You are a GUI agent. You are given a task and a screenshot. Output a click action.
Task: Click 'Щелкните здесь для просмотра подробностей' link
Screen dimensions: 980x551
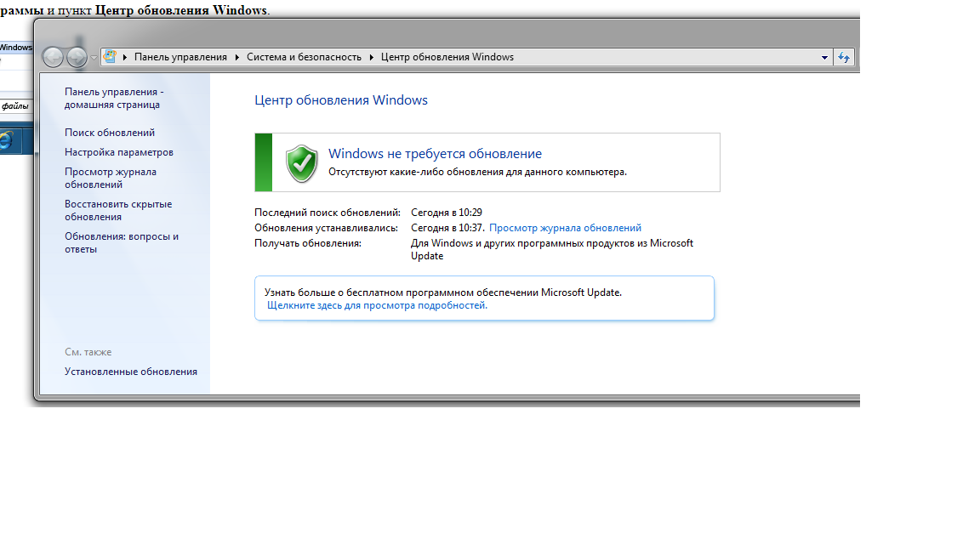tap(377, 305)
